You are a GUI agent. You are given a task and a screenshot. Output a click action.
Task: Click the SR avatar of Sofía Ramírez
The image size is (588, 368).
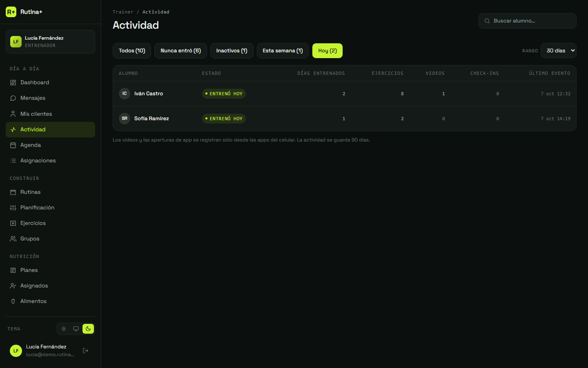click(125, 119)
